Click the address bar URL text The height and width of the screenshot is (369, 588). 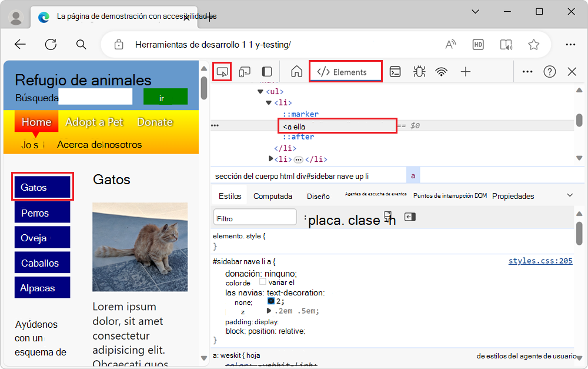[213, 45]
